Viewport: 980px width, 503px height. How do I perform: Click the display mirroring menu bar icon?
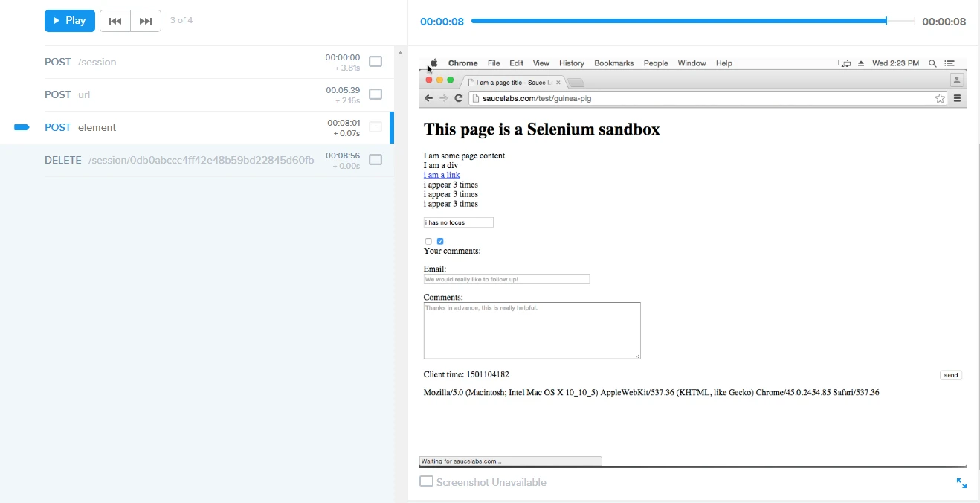coord(844,63)
